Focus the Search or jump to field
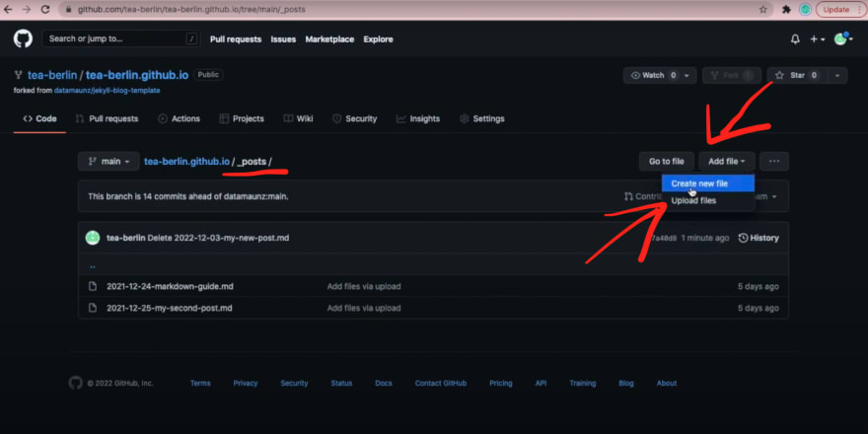 pyautogui.click(x=121, y=38)
